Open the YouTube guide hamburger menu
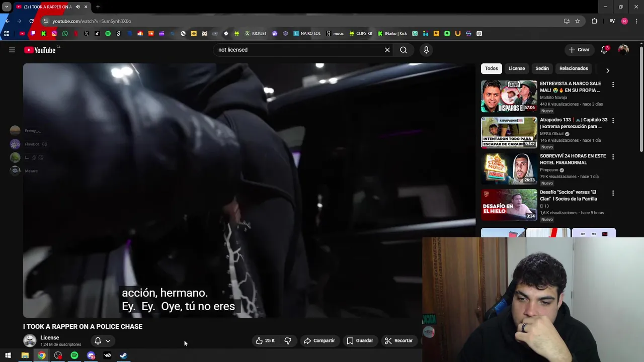Viewport: 644px width, 362px height. [12, 50]
